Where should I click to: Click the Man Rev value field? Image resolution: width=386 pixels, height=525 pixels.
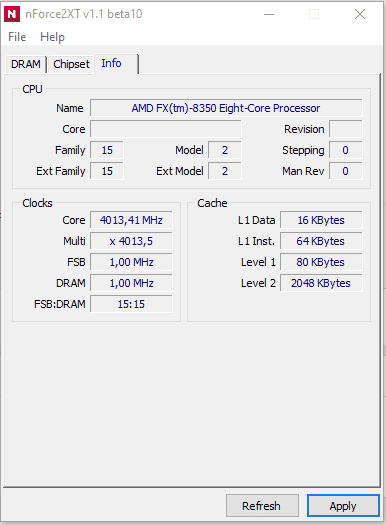[x=345, y=171]
